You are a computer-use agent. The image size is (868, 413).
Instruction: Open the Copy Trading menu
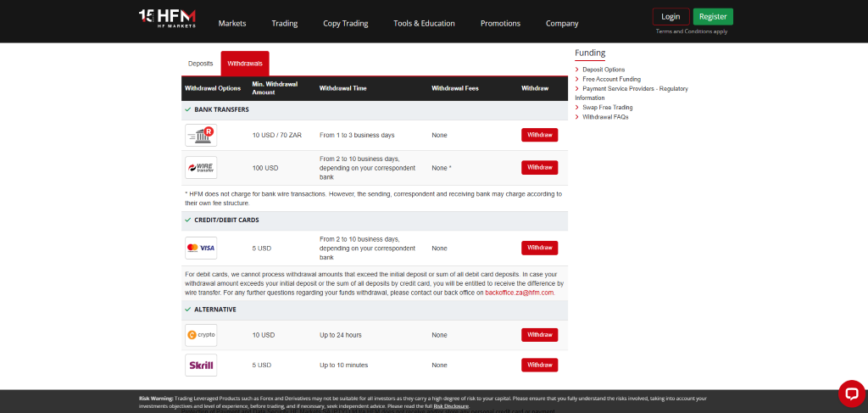click(x=346, y=23)
